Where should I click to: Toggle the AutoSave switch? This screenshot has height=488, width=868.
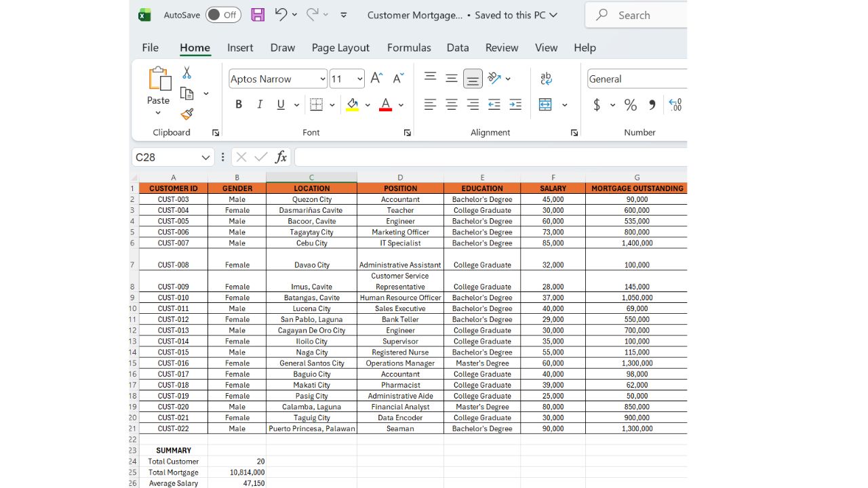[x=223, y=15]
